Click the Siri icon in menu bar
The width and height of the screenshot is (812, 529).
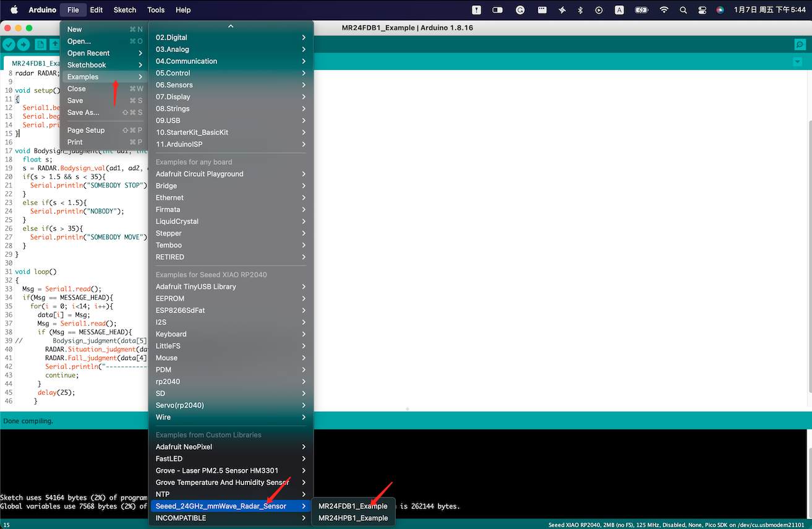pyautogui.click(x=720, y=10)
